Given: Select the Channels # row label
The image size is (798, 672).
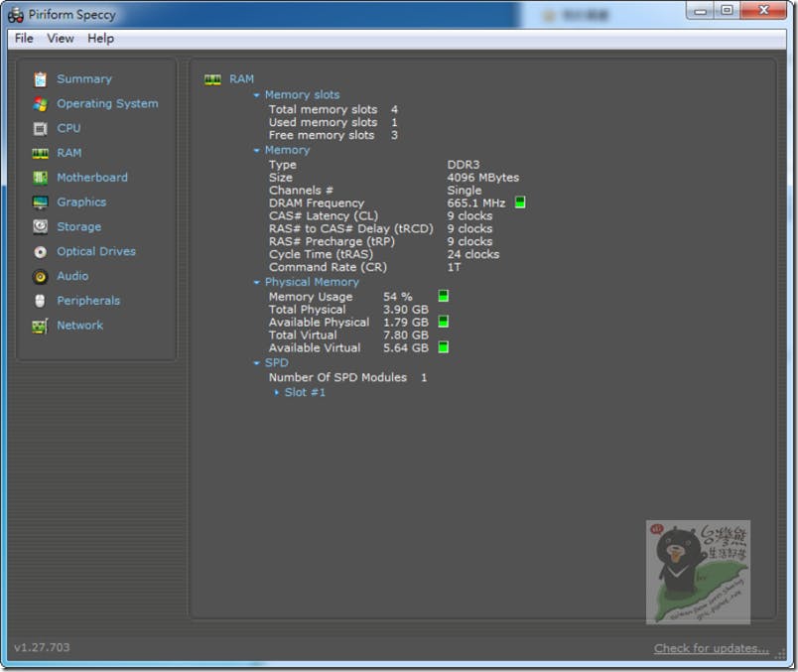Looking at the screenshot, I should pos(301,191).
